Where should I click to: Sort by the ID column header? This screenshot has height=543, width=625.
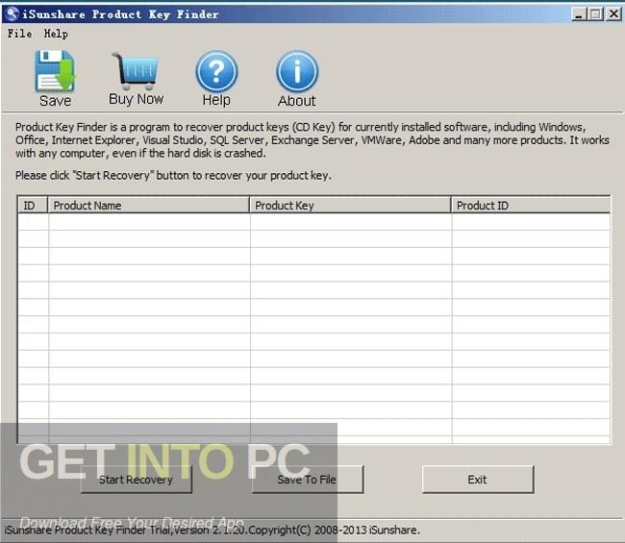33,205
